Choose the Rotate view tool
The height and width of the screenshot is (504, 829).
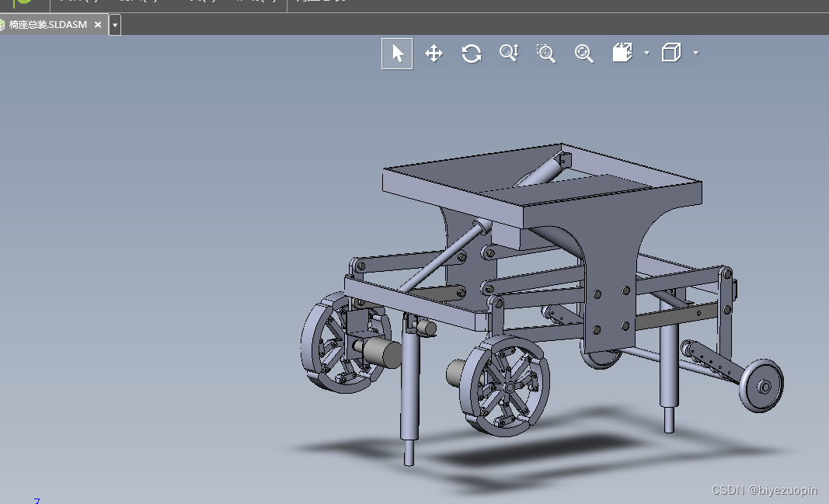[471, 54]
